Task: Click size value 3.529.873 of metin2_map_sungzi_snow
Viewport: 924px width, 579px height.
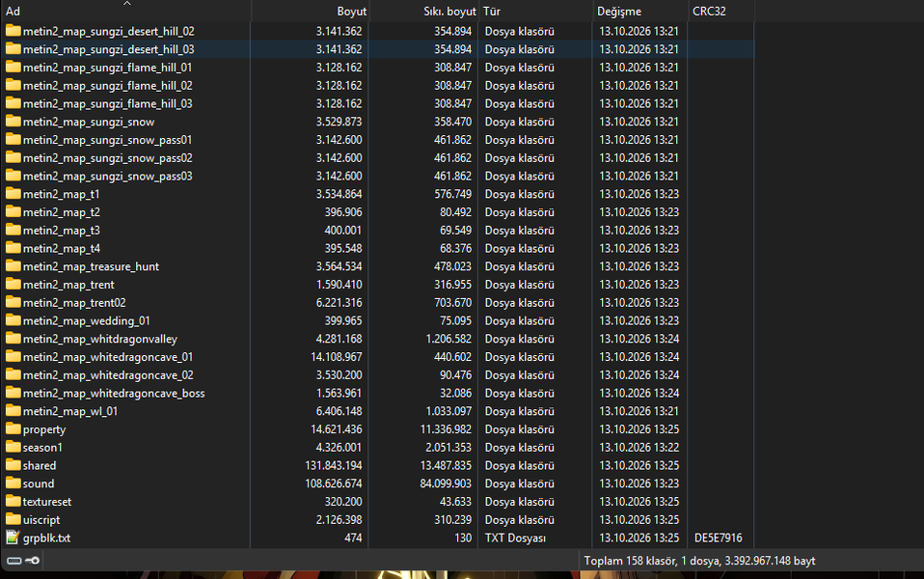Action: point(339,122)
